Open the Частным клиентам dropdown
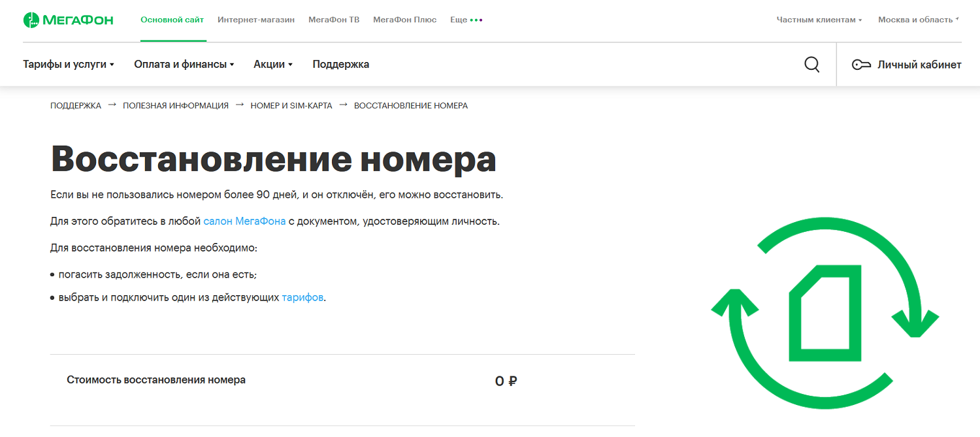Viewport: 980px width, 437px height. pos(819,20)
